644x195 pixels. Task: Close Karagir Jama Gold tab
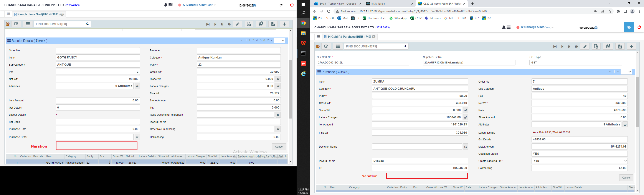point(62,15)
